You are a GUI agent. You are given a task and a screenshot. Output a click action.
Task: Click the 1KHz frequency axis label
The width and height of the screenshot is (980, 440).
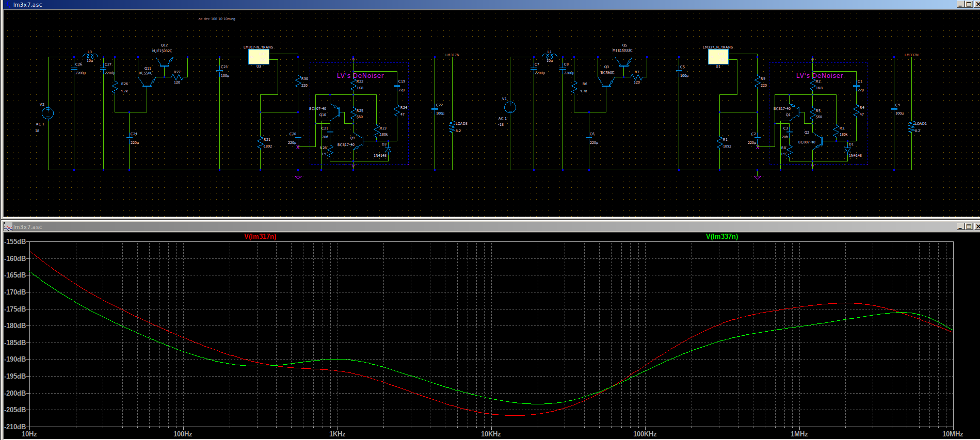337,434
